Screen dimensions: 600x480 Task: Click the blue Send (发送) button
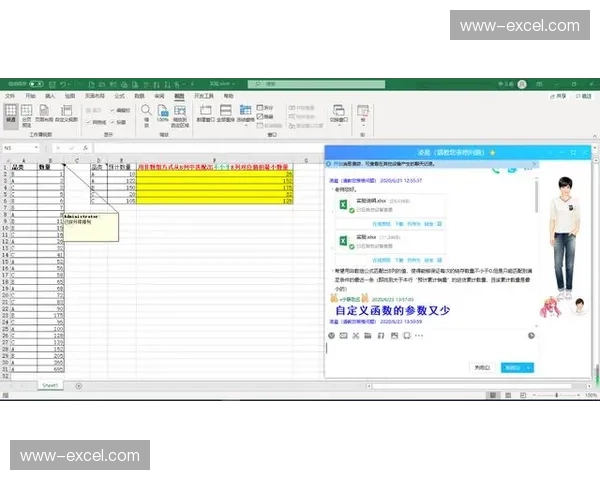point(513,367)
